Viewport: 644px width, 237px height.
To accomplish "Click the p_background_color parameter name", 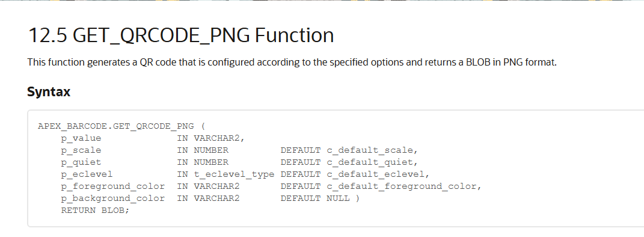I will (x=113, y=198).
